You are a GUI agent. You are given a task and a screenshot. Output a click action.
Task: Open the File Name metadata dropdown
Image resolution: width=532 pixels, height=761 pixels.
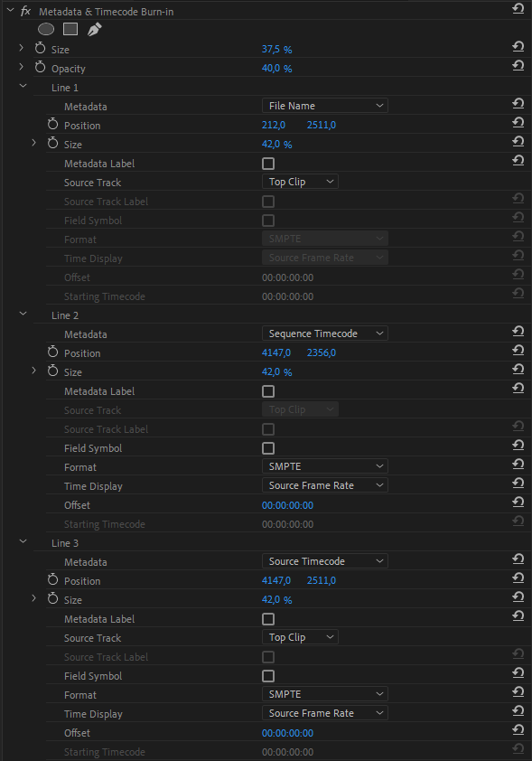point(325,106)
